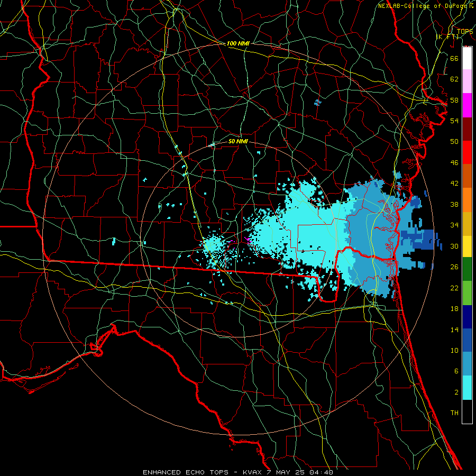476x476 pixels.
Task: Click the yellow 30-34 kft legend swatch
Action: pos(467,246)
